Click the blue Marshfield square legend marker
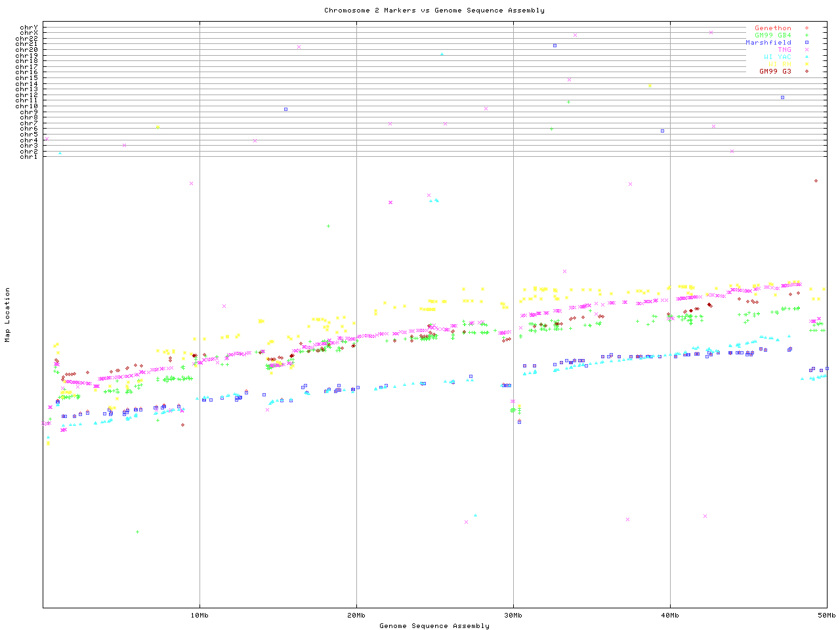The height and width of the screenshot is (630, 840). point(807,43)
